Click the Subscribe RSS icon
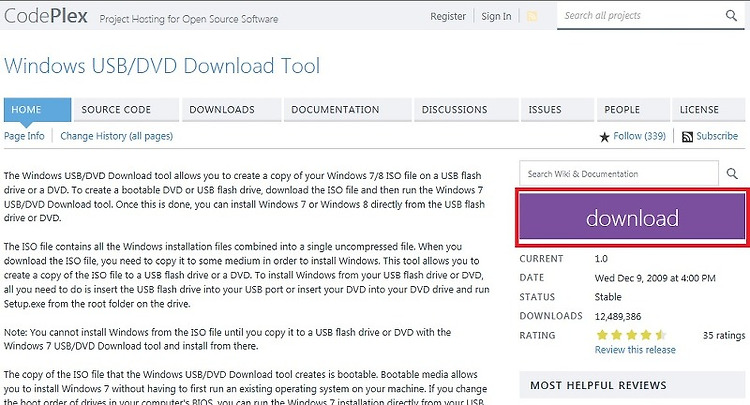750x405 pixels. (687, 137)
